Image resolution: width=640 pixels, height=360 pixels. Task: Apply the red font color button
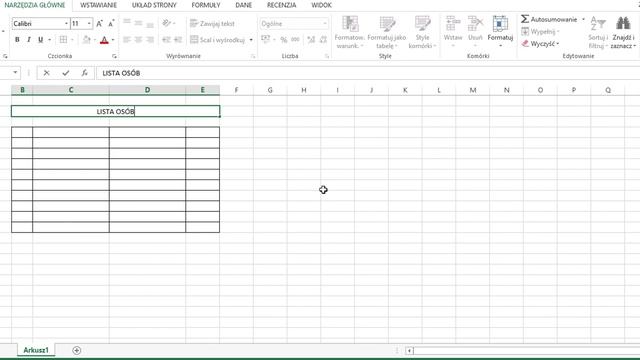(x=104, y=40)
